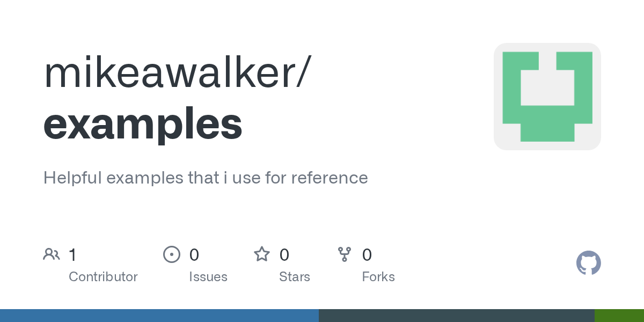Screen dimensions: 644x322
Task: Select the Forks label text
Action: (378, 277)
